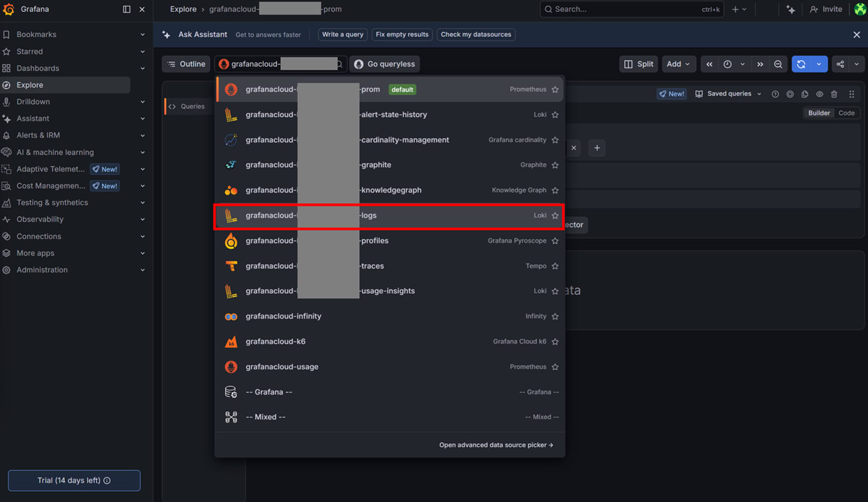Star the traces Tempo datasource

coord(555,266)
